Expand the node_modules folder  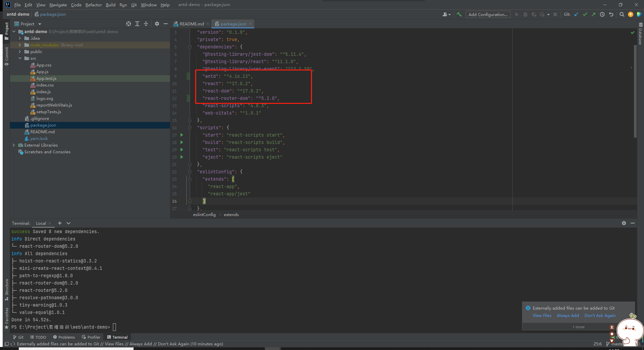[20, 45]
